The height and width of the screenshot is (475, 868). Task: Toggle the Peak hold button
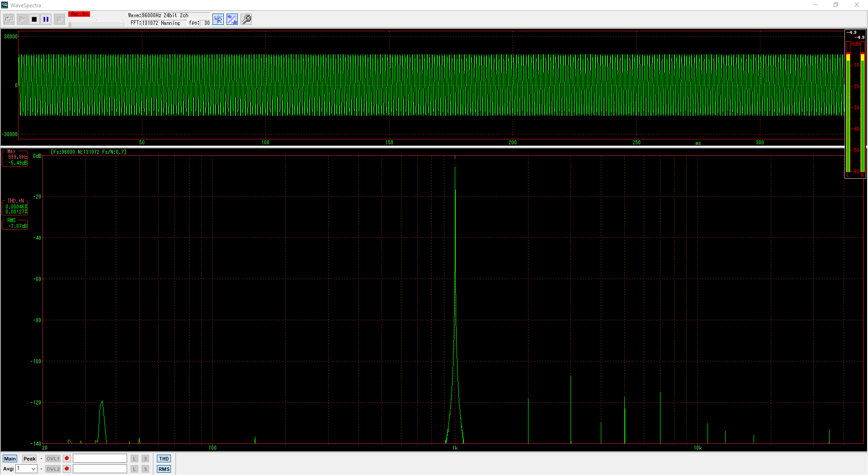(x=29, y=459)
